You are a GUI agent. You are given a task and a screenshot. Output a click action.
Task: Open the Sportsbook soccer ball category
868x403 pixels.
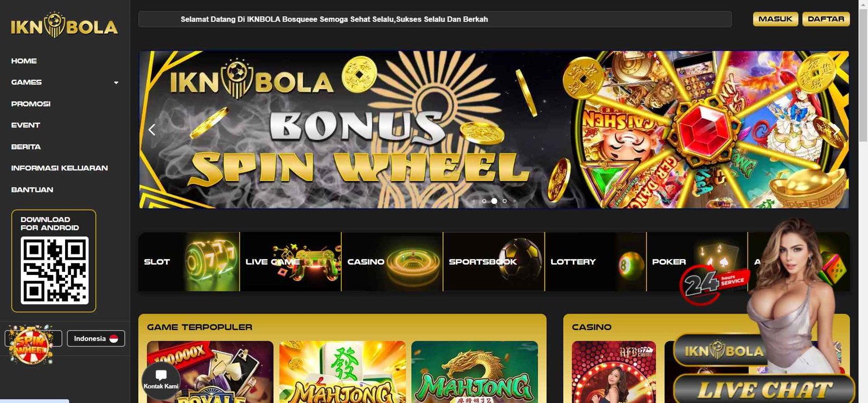click(494, 261)
